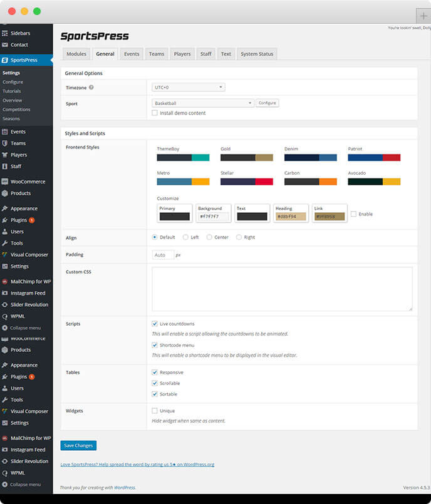Switch to the Staff settings tab
Image resolution: width=431 pixels, height=504 pixels.
pos(206,54)
